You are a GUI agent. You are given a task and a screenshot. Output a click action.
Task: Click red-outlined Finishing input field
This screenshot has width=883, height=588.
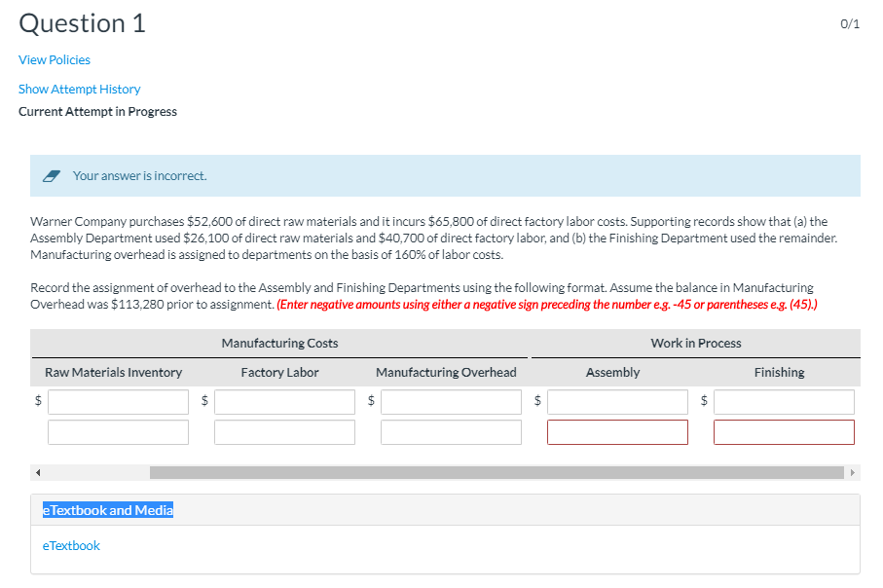784,432
